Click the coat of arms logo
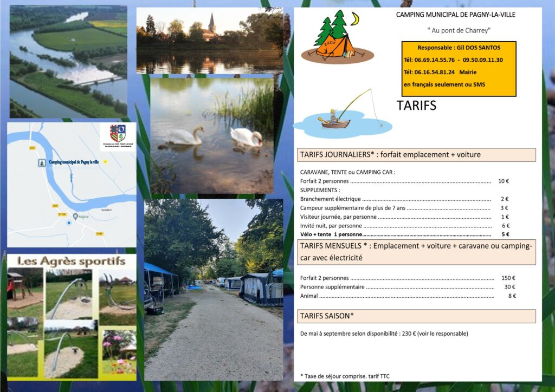Viewport: 555px width, 392px height. click(x=118, y=133)
